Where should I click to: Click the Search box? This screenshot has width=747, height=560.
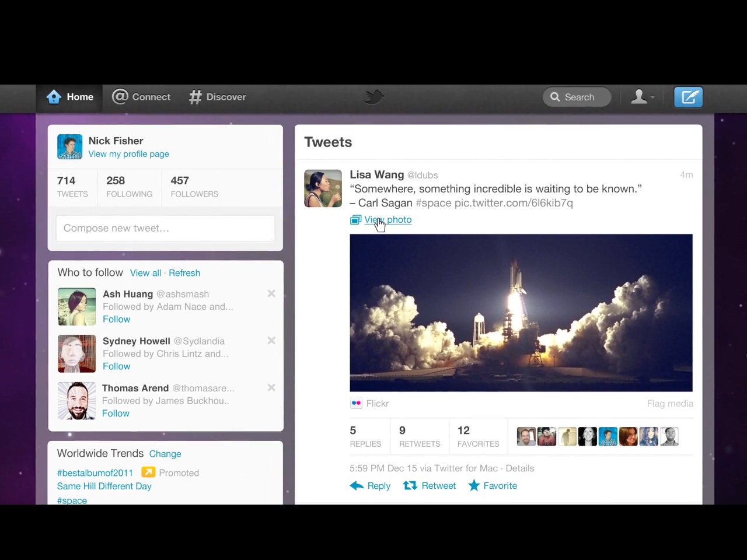pos(577,97)
